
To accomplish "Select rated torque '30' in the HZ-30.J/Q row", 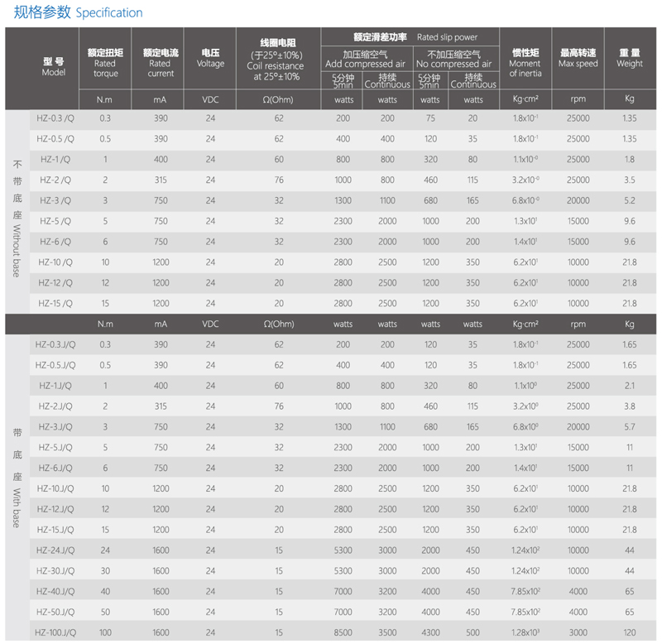I will [105, 571].
